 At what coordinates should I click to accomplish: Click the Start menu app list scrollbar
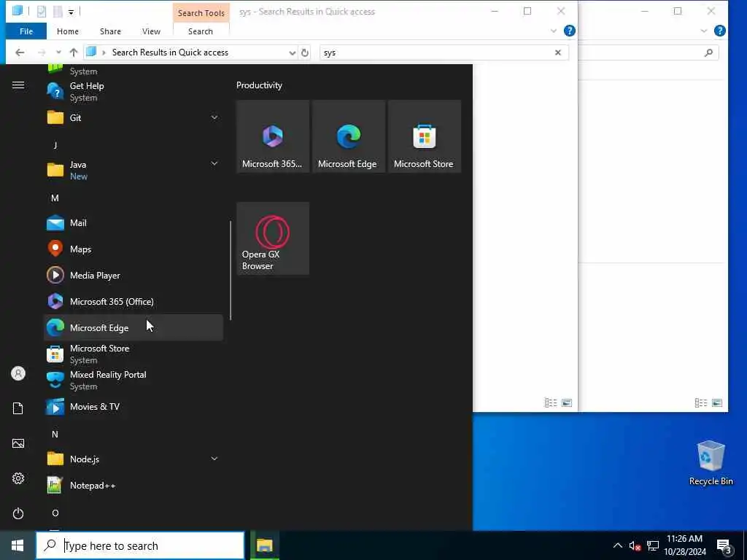(x=231, y=270)
